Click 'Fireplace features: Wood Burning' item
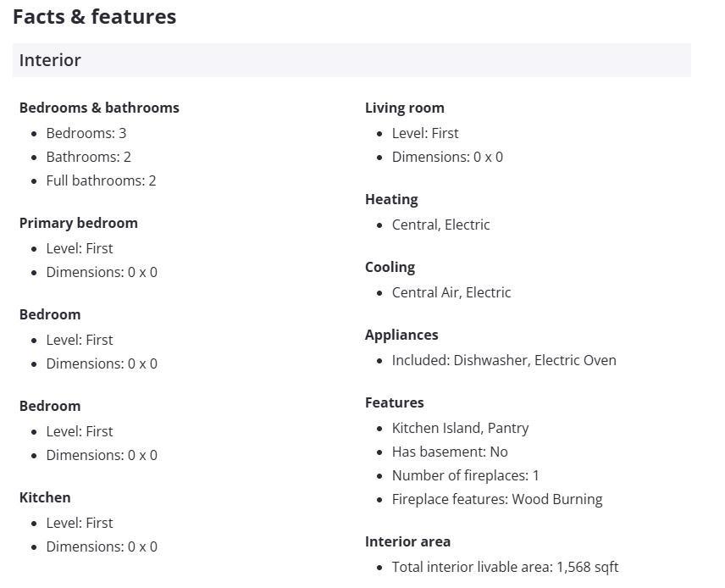 point(497,499)
